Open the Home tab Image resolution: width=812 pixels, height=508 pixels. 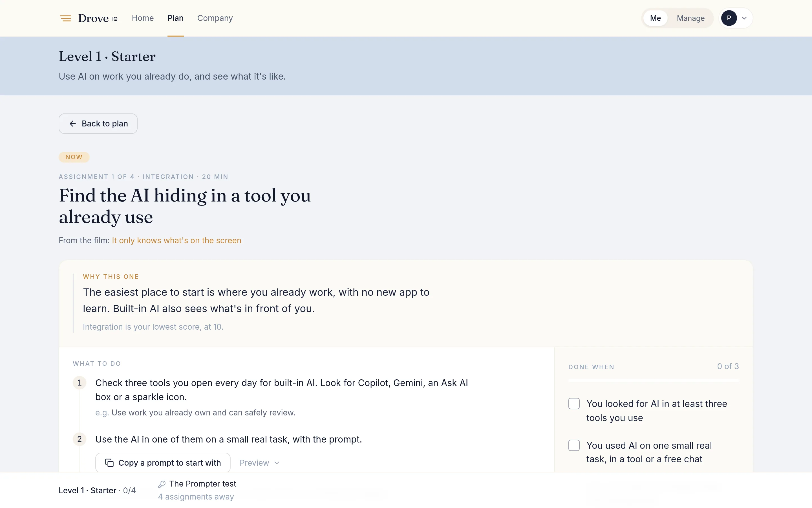click(143, 18)
